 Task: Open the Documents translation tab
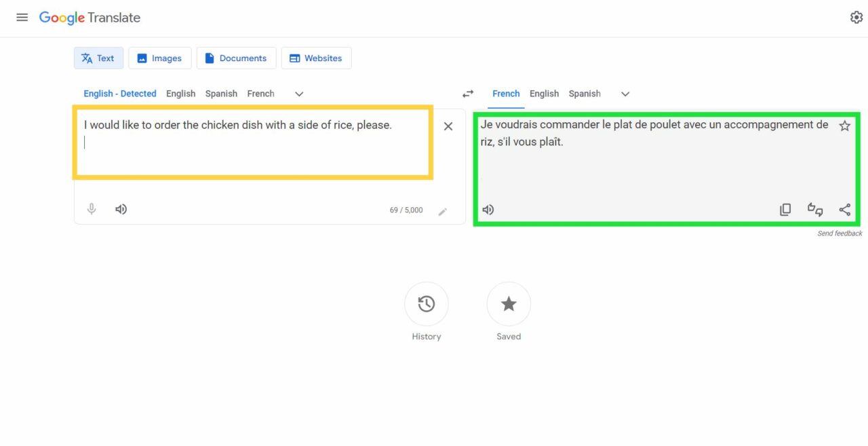click(236, 58)
